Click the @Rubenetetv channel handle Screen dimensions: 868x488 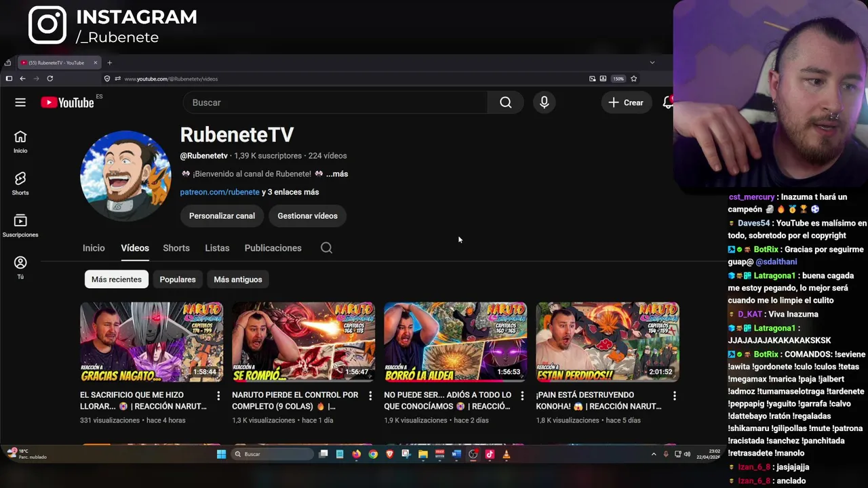(203, 156)
